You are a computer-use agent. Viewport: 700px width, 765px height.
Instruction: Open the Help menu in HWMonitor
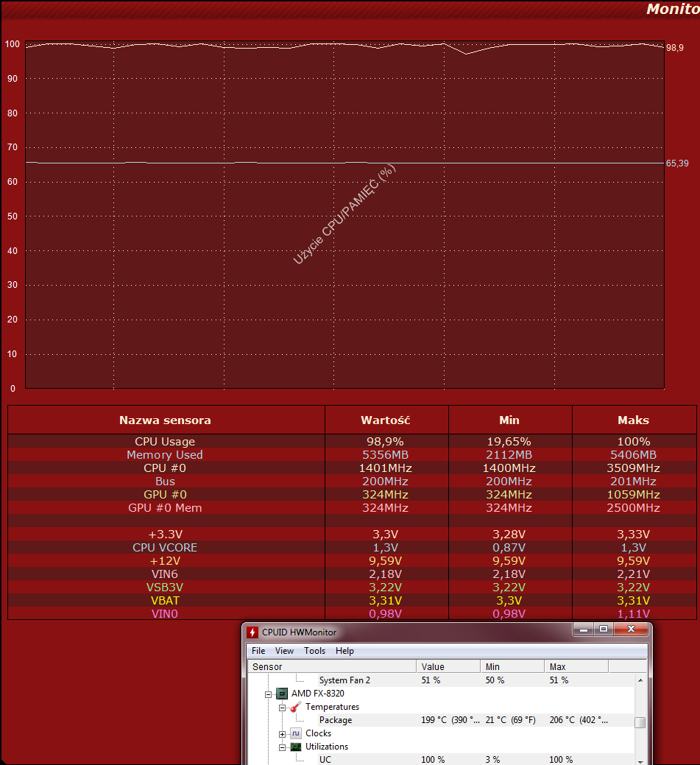[x=344, y=650]
